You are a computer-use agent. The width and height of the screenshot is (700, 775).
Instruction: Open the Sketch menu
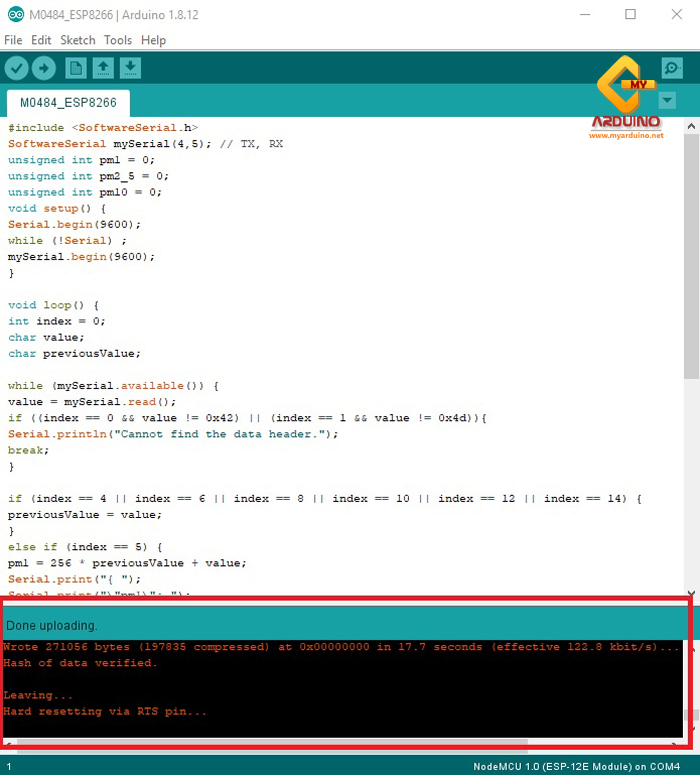[x=77, y=41]
